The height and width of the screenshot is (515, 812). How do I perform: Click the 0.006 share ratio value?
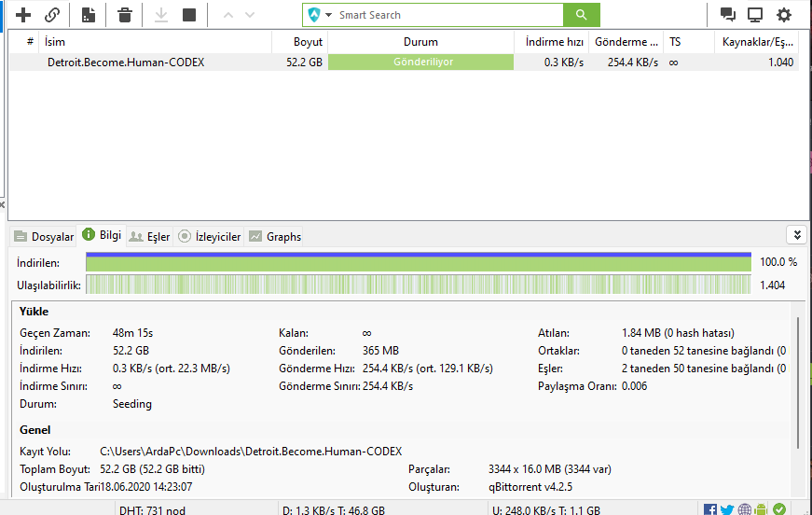click(x=634, y=386)
